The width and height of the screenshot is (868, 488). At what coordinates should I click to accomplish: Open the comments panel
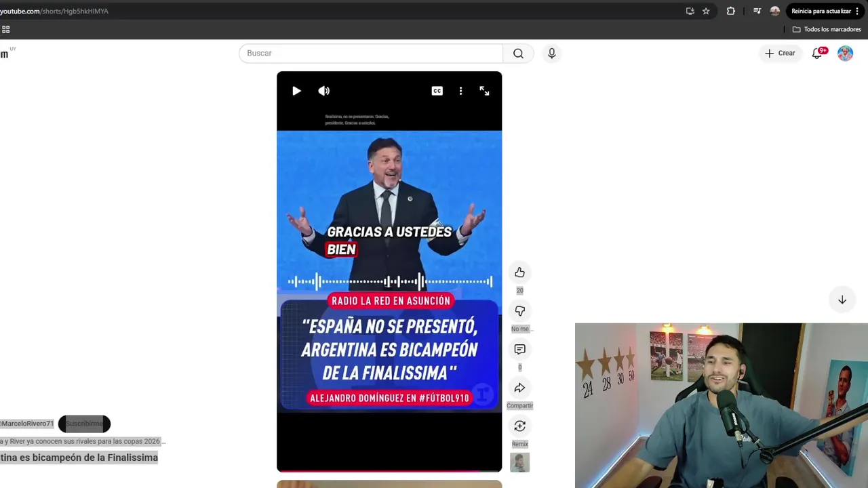coord(519,349)
